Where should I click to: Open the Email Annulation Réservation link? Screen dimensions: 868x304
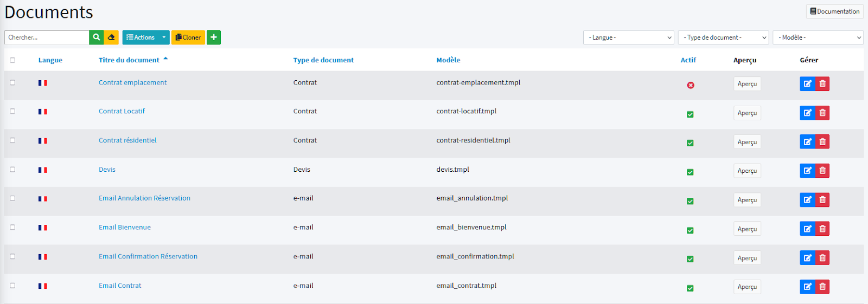144,198
